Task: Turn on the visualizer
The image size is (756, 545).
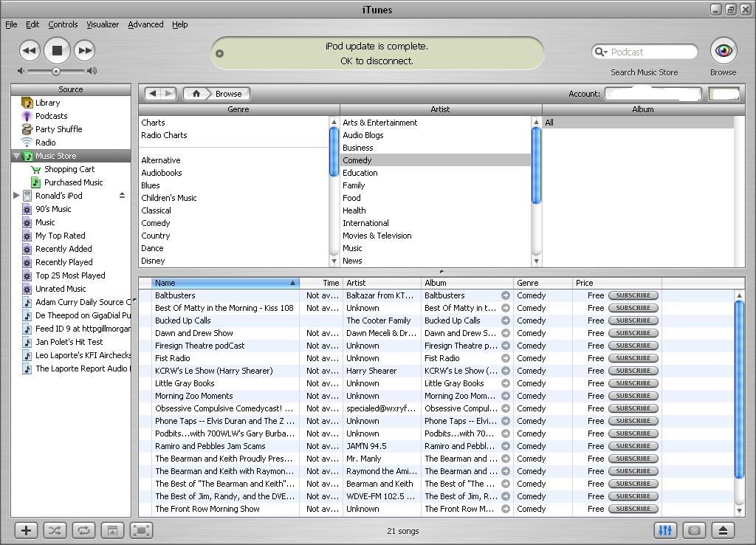Action: click(x=694, y=530)
